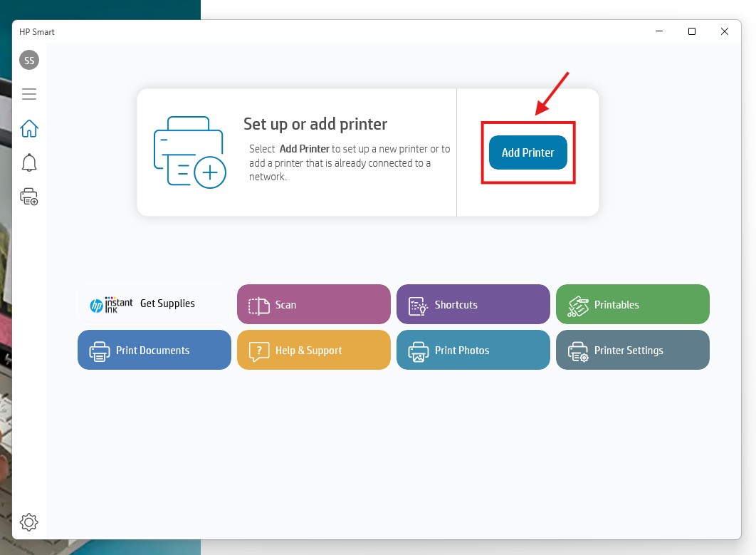Open settings gear in sidebar

pos(29,522)
